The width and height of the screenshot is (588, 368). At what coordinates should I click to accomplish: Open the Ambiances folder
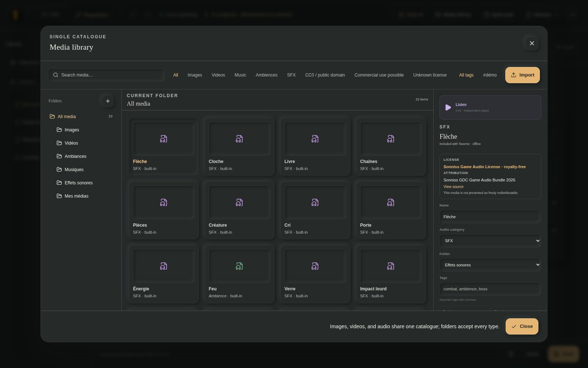pyautogui.click(x=85, y=156)
